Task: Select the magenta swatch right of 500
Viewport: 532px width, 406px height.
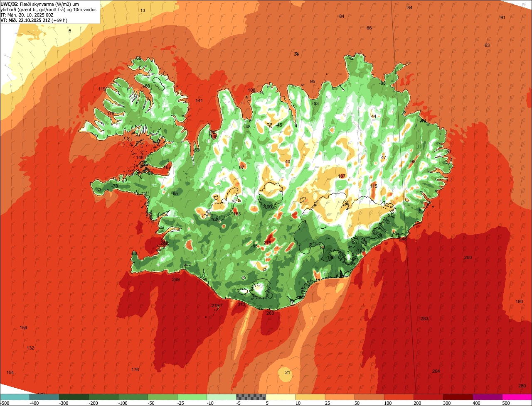Action: 517,397
